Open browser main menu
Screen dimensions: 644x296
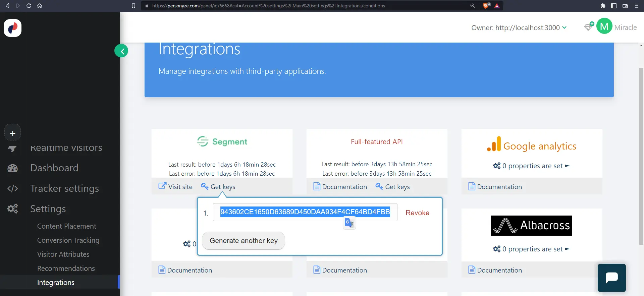(x=636, y=6)
